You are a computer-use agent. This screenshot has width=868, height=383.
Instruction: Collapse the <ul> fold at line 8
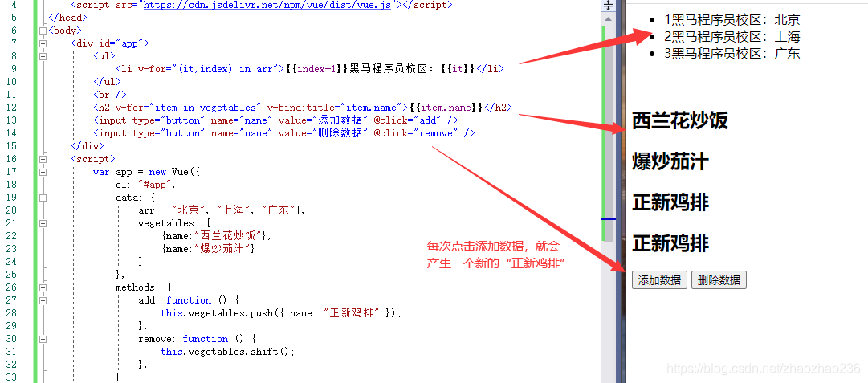coord(43,56)
